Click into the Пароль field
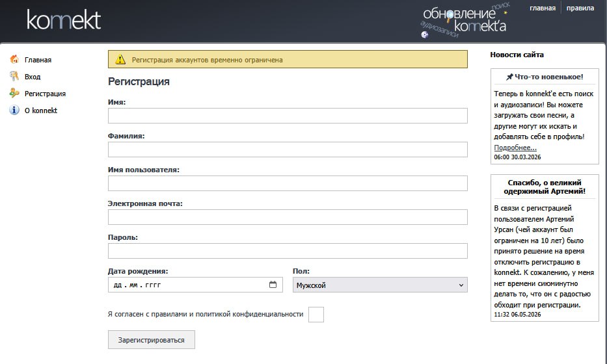This screenshot has height=364, width=607. [x=288, y=251]
